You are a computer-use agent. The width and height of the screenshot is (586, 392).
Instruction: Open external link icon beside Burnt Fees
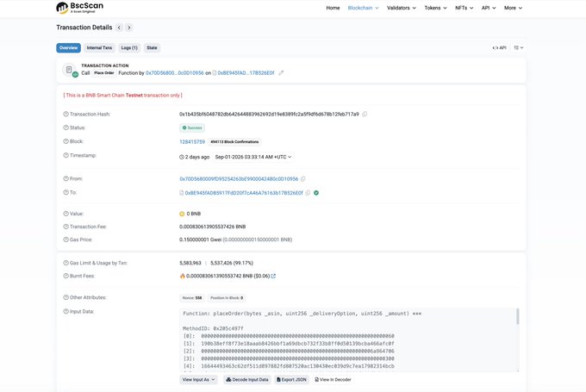[x=273, y=277]
